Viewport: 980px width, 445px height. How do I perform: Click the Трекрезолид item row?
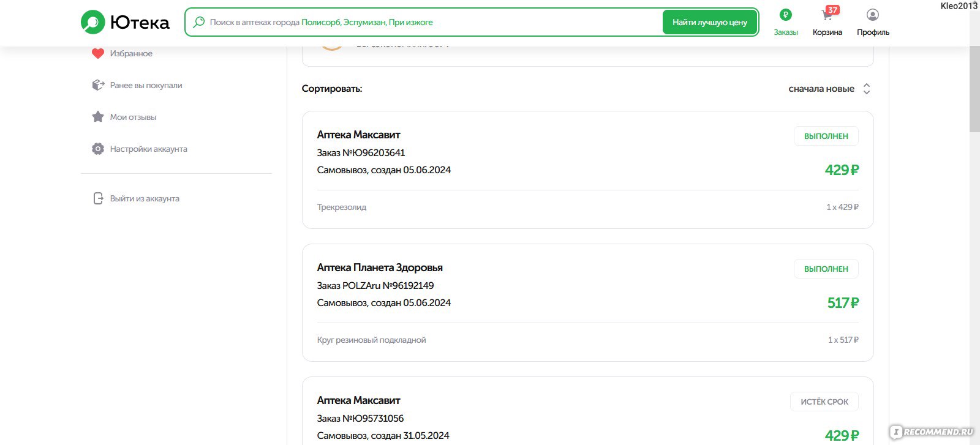[x=587, y=207]
